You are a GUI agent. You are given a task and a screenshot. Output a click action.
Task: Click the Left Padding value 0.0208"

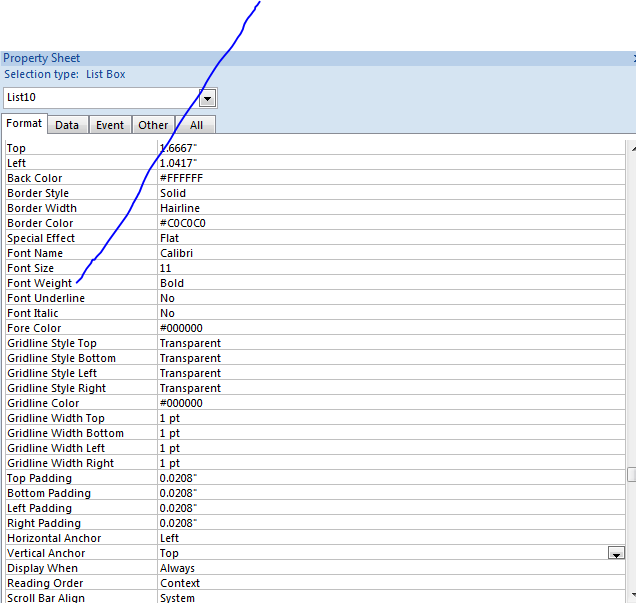(178, 509)
